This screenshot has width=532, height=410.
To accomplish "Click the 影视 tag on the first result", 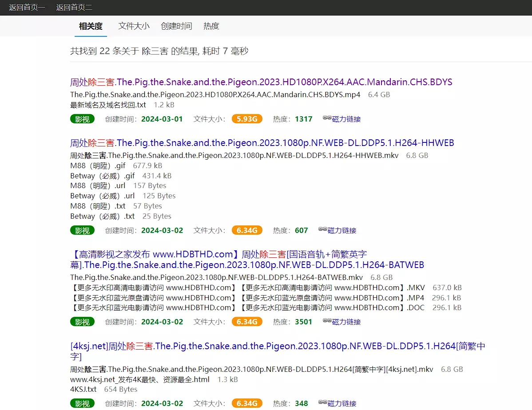I will (x=83, y=119).
